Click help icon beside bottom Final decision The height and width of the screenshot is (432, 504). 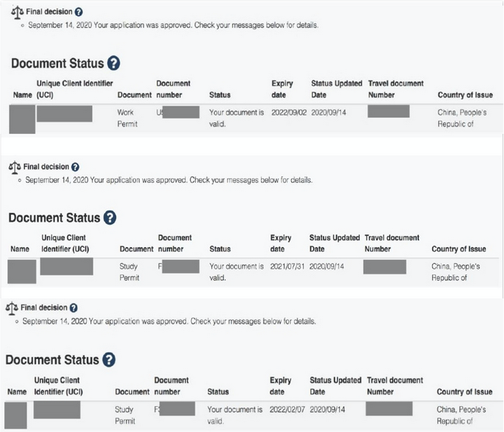[73, 308]
